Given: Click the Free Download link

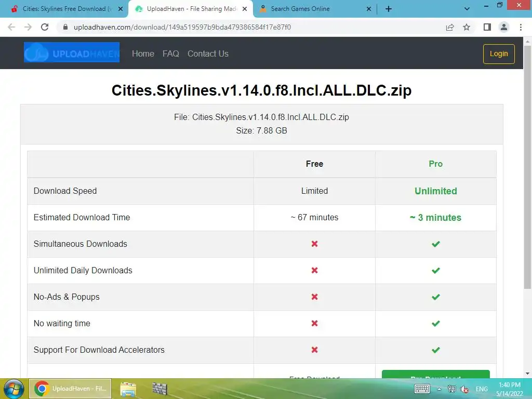Looking at the screenshot, I should [314, 377].
